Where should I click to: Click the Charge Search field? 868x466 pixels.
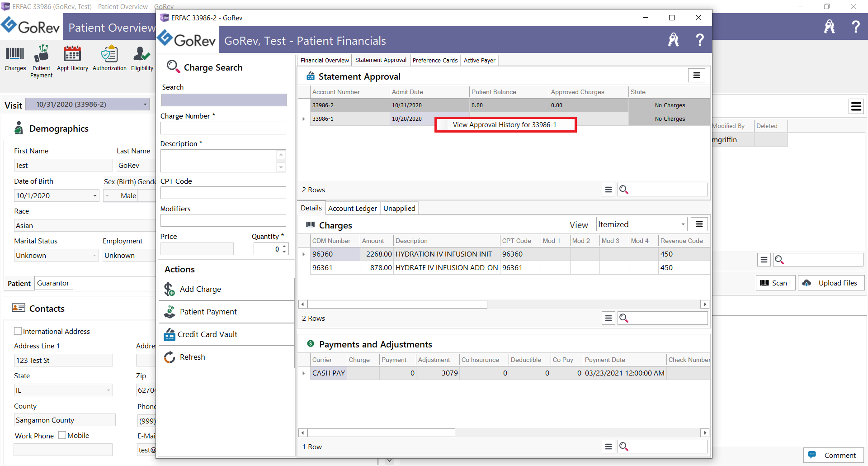point(224,100)
